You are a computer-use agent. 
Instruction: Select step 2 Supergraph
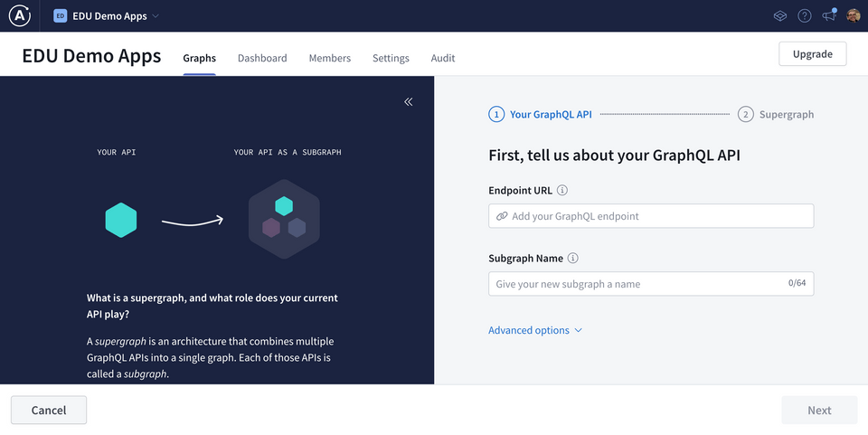(x=776, y=115)
